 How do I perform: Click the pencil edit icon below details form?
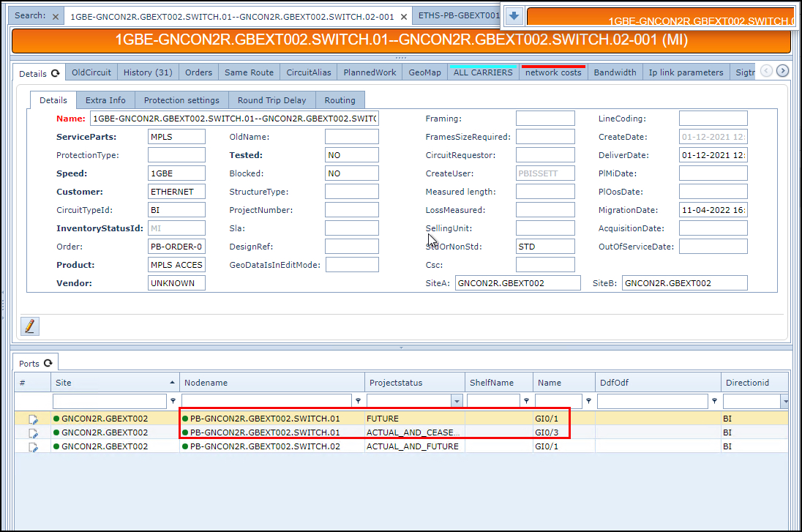[30, 326]
